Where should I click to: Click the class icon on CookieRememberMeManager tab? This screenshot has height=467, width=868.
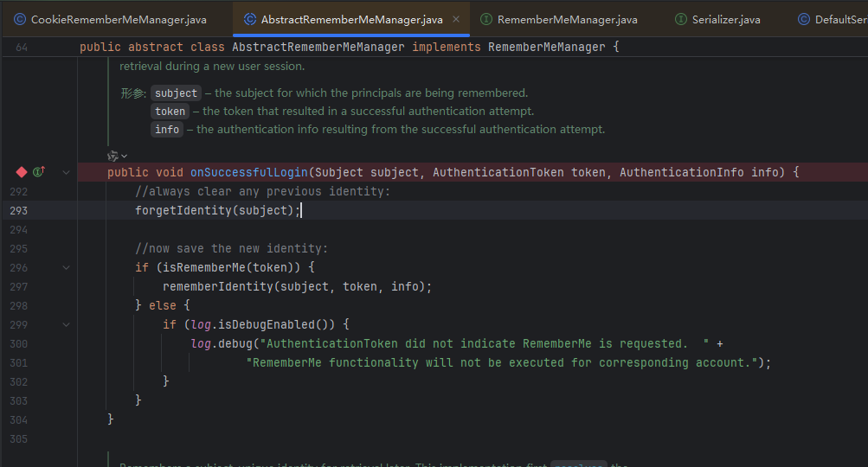point(20,19)
